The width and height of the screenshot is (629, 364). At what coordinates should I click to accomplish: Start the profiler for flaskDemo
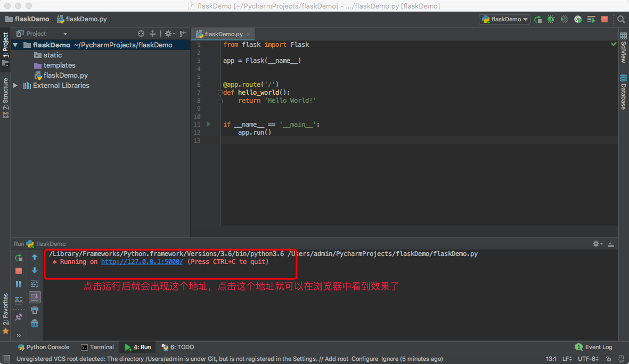point(578,19)
